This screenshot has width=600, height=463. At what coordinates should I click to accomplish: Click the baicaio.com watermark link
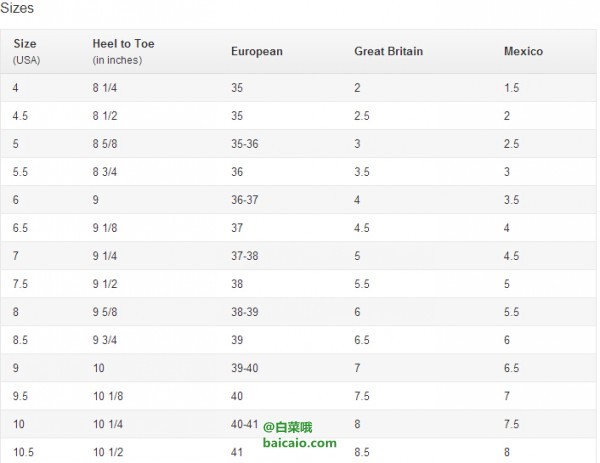pyautogui.click(x=300, y=443)
